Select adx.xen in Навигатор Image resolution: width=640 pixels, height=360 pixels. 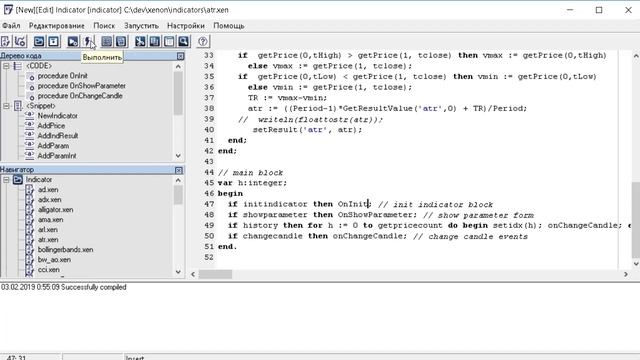(x=49, y=200)
